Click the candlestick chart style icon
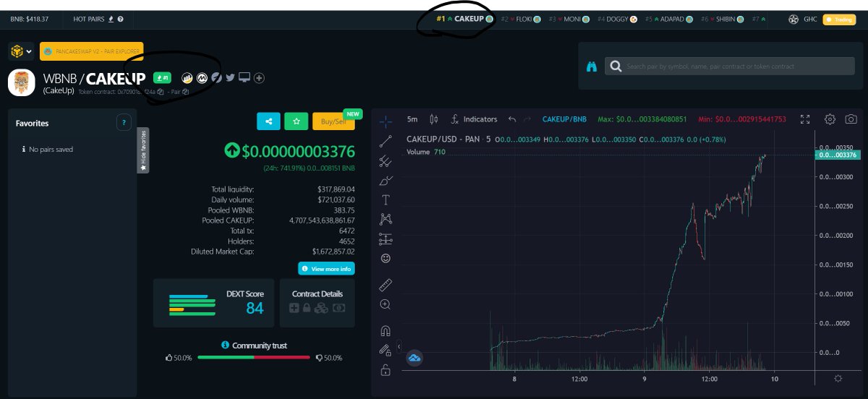The image size is (868, 399). [x=433, y=119]
